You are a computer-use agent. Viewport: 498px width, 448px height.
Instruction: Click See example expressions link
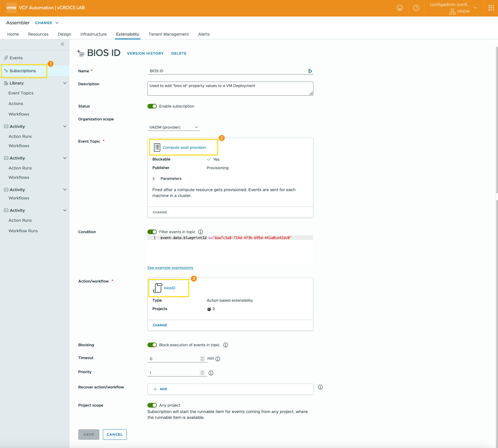[170, 268]
